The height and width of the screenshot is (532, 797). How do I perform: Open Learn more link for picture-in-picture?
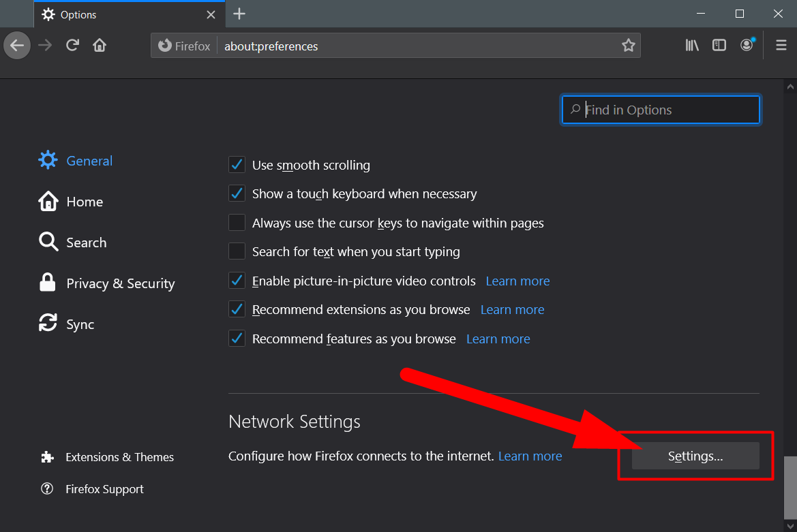pyautogui.click(x=517, y=281)
